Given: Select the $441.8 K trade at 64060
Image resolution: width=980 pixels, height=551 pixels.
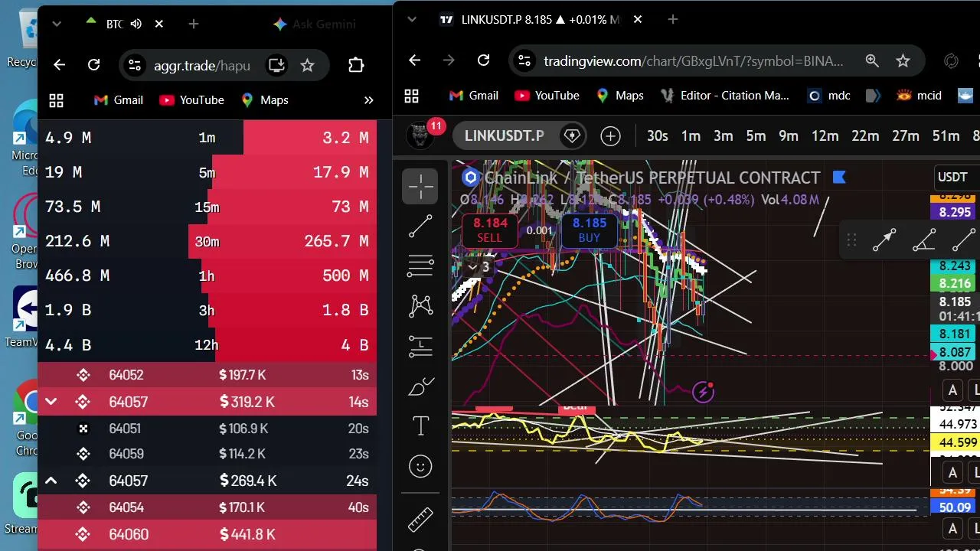Looking at the screenshot, I should pyautogui.click(x=207, y=534).
